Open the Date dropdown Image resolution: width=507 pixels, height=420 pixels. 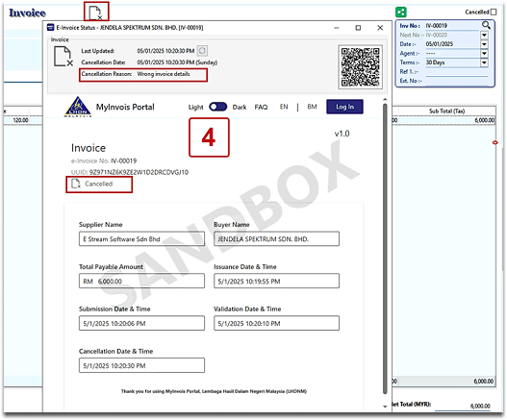point(484,44)
